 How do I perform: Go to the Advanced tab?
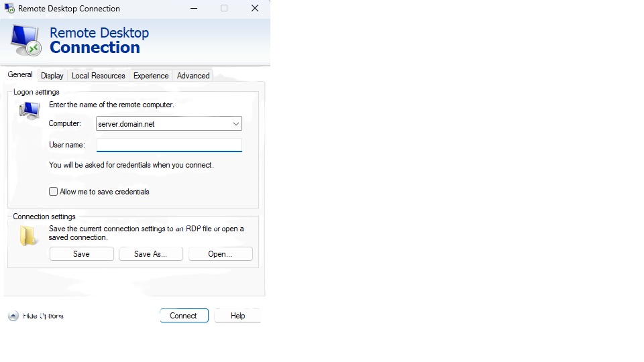point(193,76)
